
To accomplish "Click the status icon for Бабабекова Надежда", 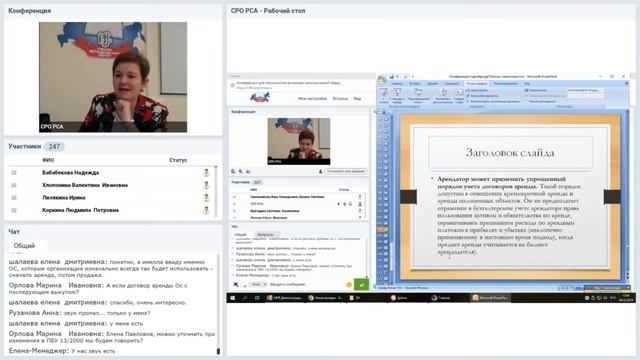I will pyautogui.click(x=206, y=173).
